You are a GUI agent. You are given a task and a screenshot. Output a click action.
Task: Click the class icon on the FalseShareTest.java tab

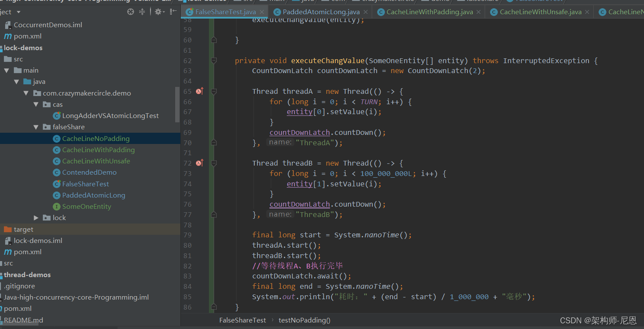point(189,12)
